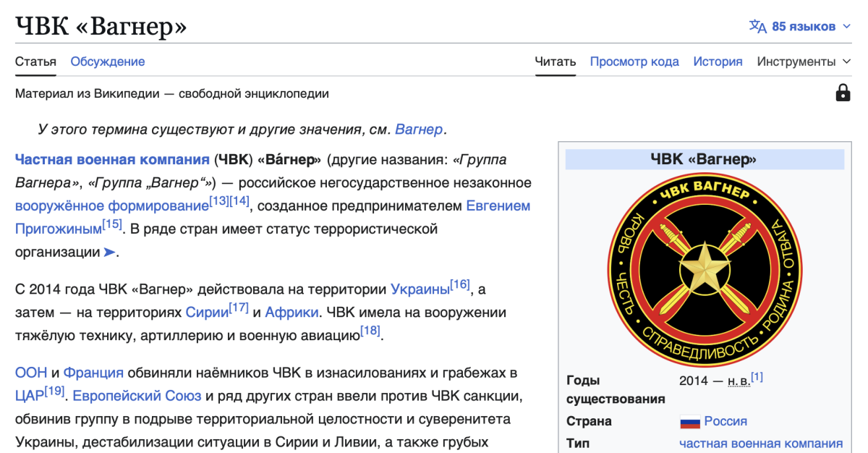Jump to footnote reference 14
This screenshot has height=453, width=868.
coord(239,200)
